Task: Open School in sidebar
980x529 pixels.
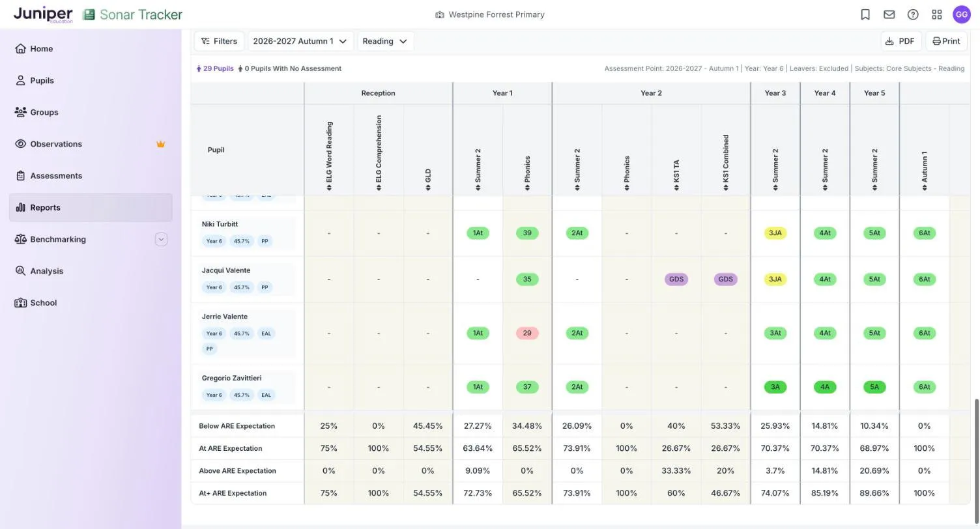Action: tap(91, 303)
